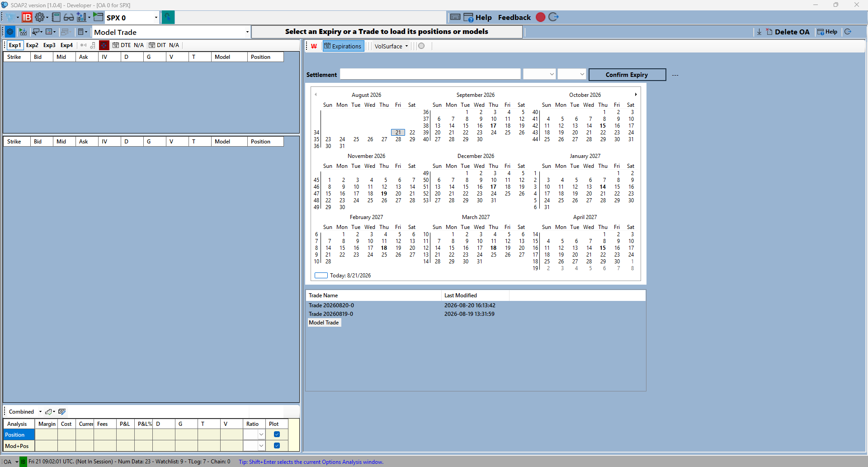Toggle the Expirations view button
The image size is (868, 467).
coord(343,46)
